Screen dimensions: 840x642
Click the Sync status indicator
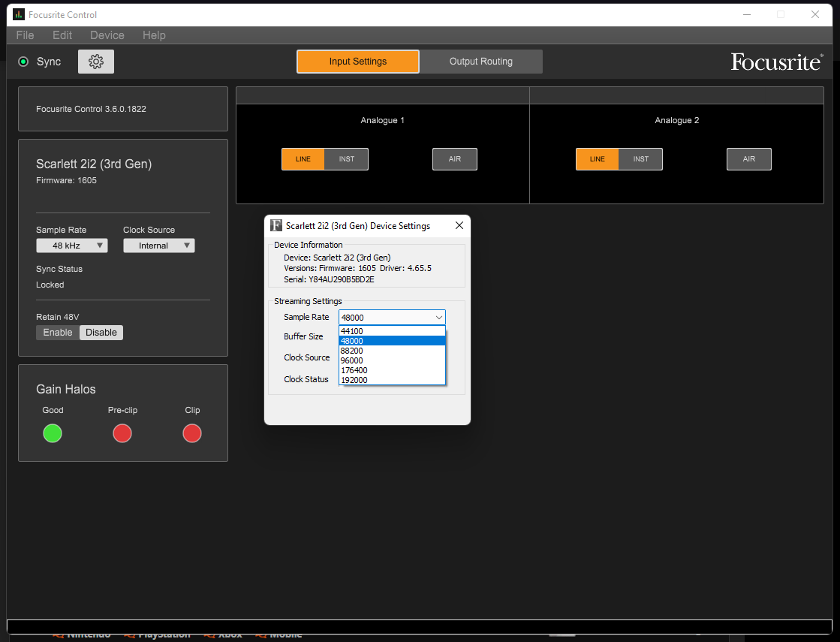(23, 62)
